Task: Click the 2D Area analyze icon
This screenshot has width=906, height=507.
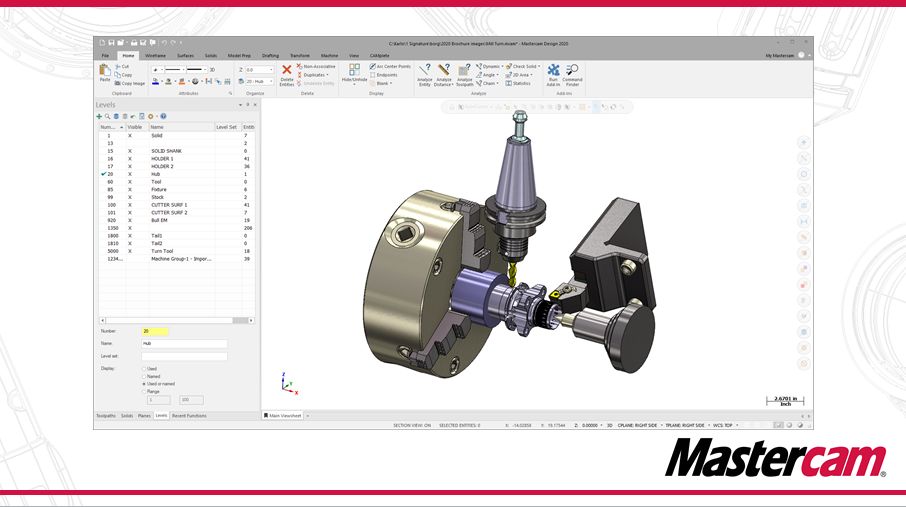Action: pos(508,75)
